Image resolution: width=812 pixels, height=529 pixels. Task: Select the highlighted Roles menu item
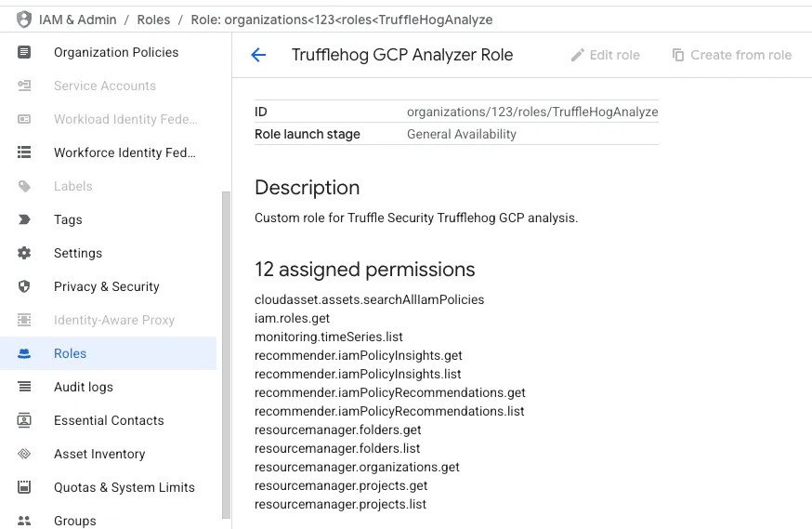coord(108,353)
